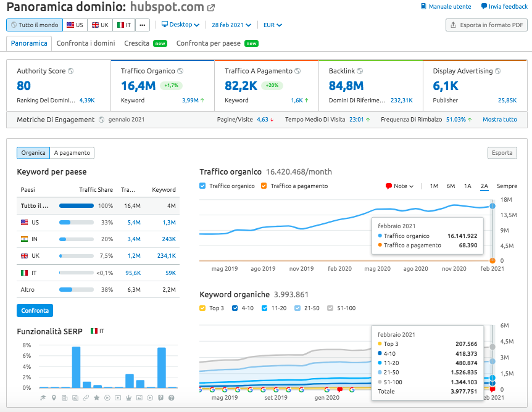Image resolution: width=532 pixels, height=412 pixels.
Task: Switch to the A pagamento view
Action: pyautogui.click(x=72, y=153)
